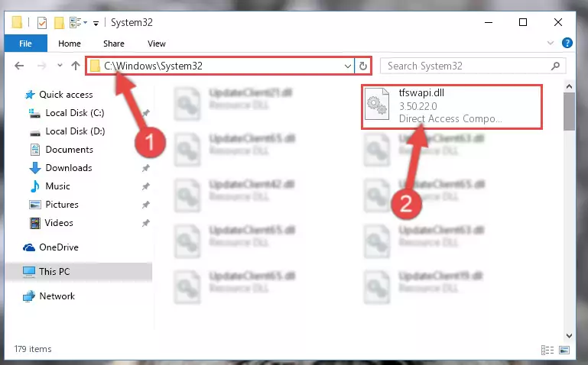Open the Help question mark icon
588x365 pixels.
[567, 43]
